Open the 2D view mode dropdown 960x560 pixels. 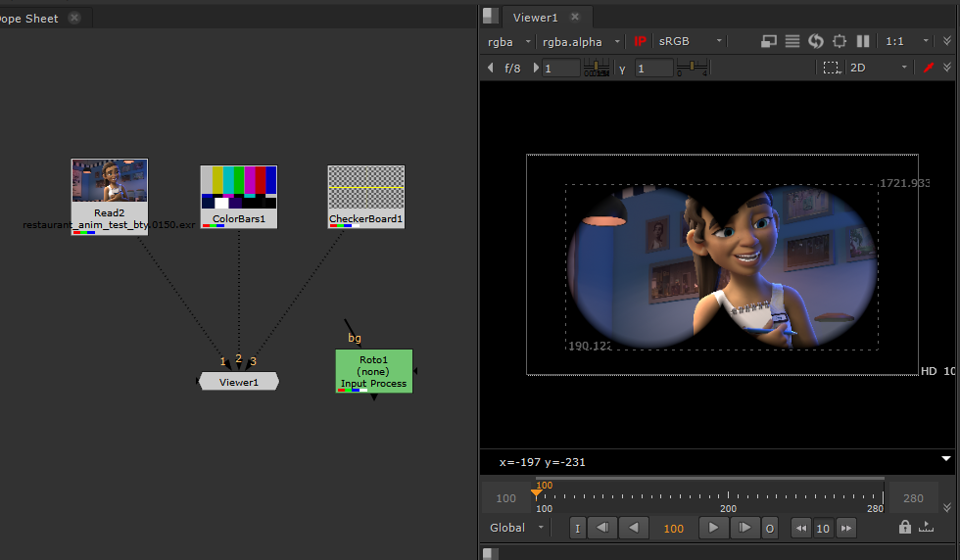[878, 68]
